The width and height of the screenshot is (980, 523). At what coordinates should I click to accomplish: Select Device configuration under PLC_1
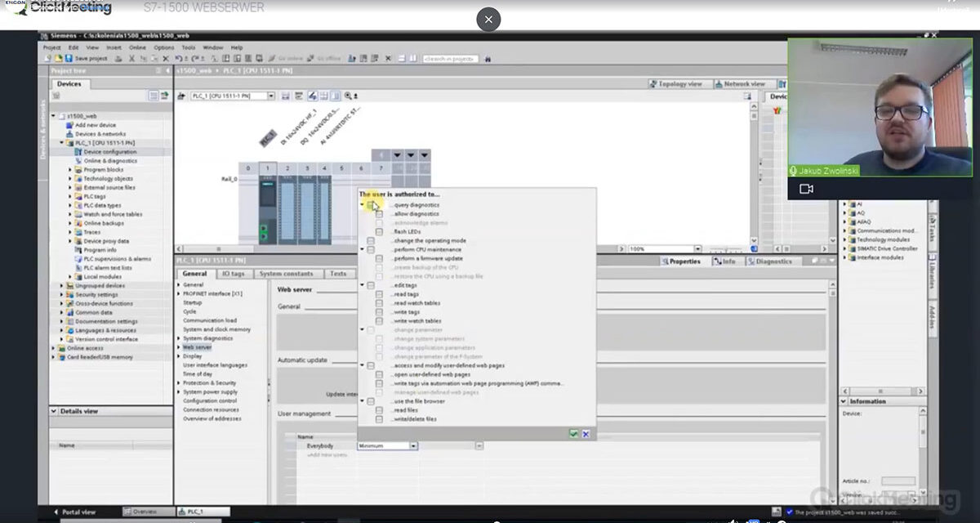[105, 152]
